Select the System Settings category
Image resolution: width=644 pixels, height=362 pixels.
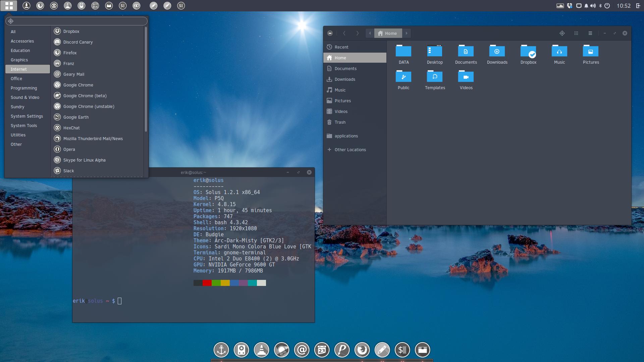point(26,116)
